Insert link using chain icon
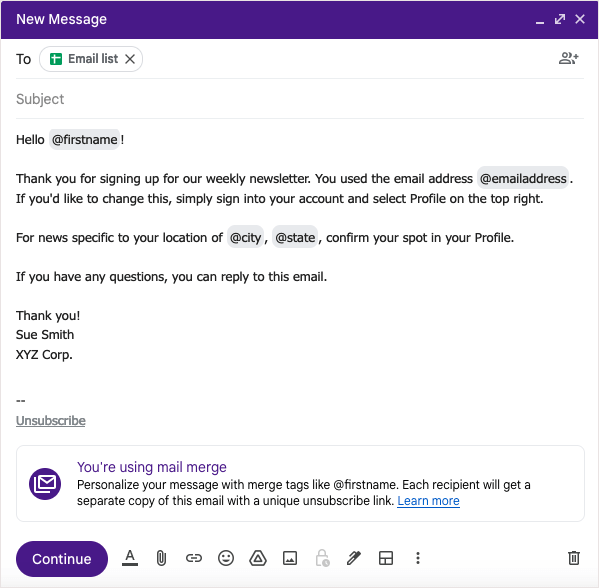 tap(194, 558)
